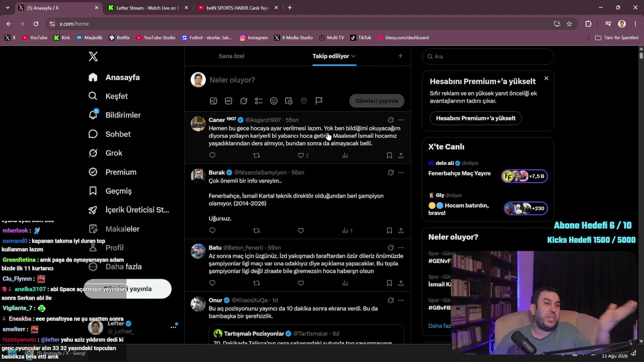Image resolution: width=644 pixels, height=362 pixels.
Task: Add media image to new post
Action: [213, 101]
